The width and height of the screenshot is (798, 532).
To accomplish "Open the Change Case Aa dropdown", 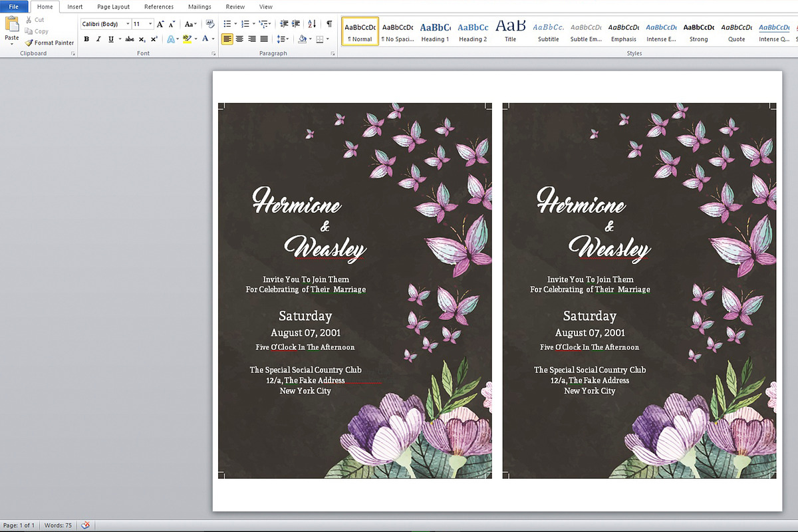I will click(x=191, y=24).
